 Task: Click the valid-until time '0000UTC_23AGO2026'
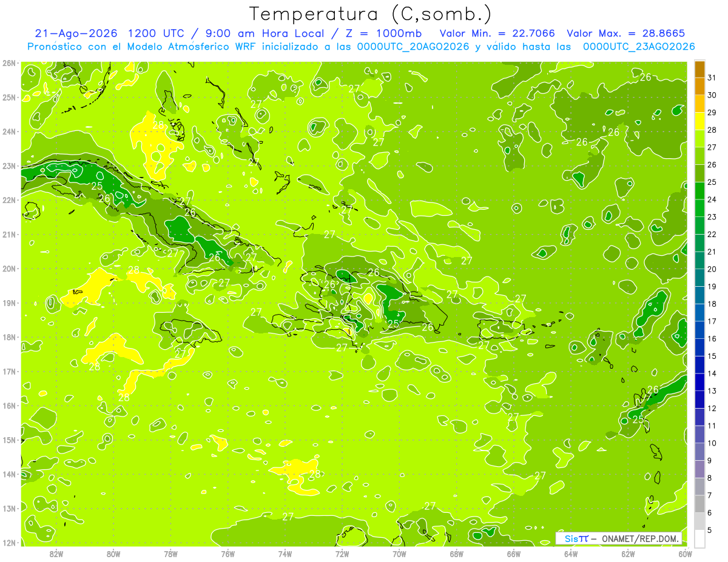click(639, 47)
